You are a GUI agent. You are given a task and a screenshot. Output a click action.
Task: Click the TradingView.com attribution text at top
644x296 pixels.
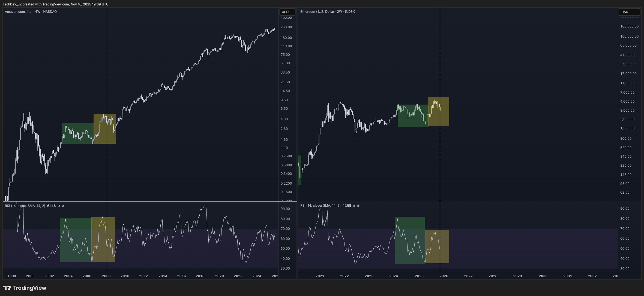[56, 4]
